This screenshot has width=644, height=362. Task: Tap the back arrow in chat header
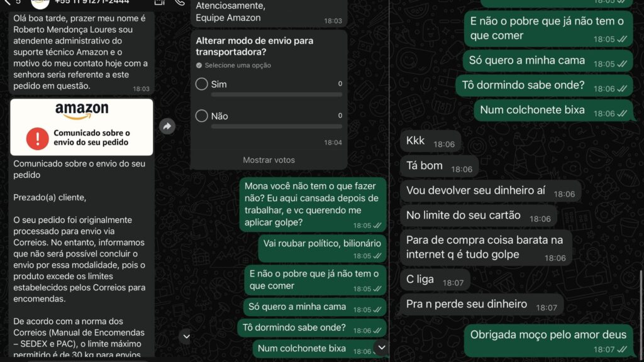[x=7, y=2]
